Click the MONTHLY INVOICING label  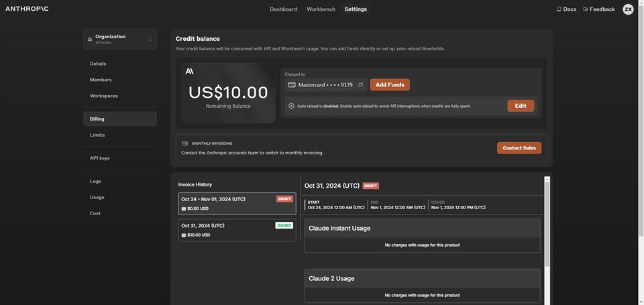(212, 143)
